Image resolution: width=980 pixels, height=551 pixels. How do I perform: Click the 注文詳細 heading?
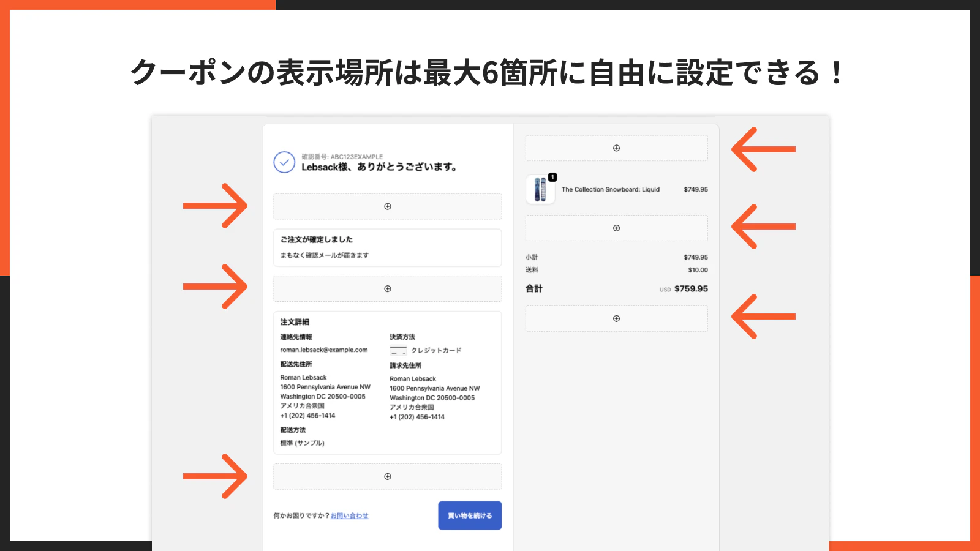295,322
